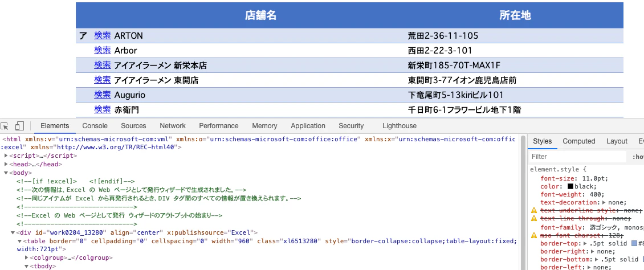Click address cell 下竜尾町5-13kiriビル101

455,95
